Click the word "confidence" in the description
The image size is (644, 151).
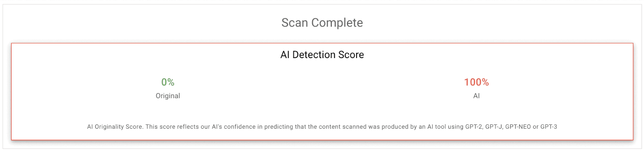pyautogui.click(x=240, y=127)
